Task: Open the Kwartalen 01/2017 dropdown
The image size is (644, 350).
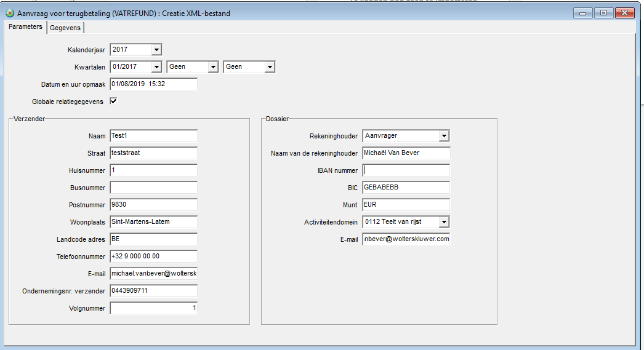Action: (156, 67)
